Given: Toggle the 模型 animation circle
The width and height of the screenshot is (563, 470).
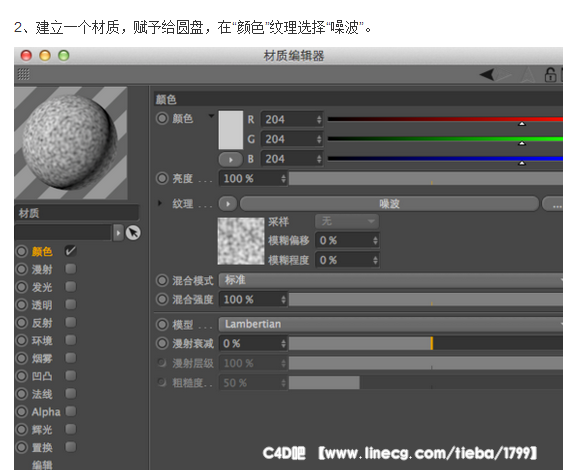Looking at the screenshot, I should (x=162, y=325).
